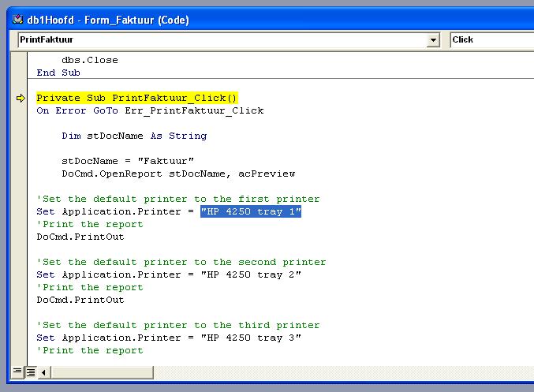Click the form icon in the code window title bar
Screen dimensions: 534x392
tap(17, 20)
